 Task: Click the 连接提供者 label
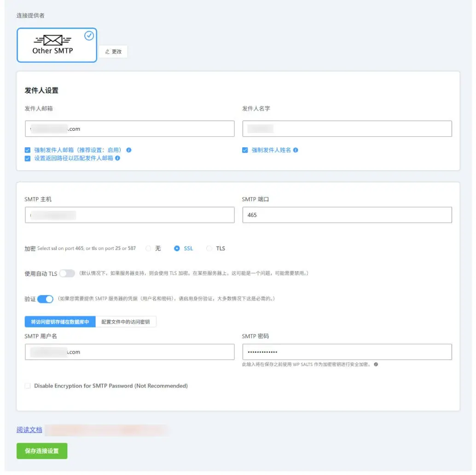[x=30, y=16]
